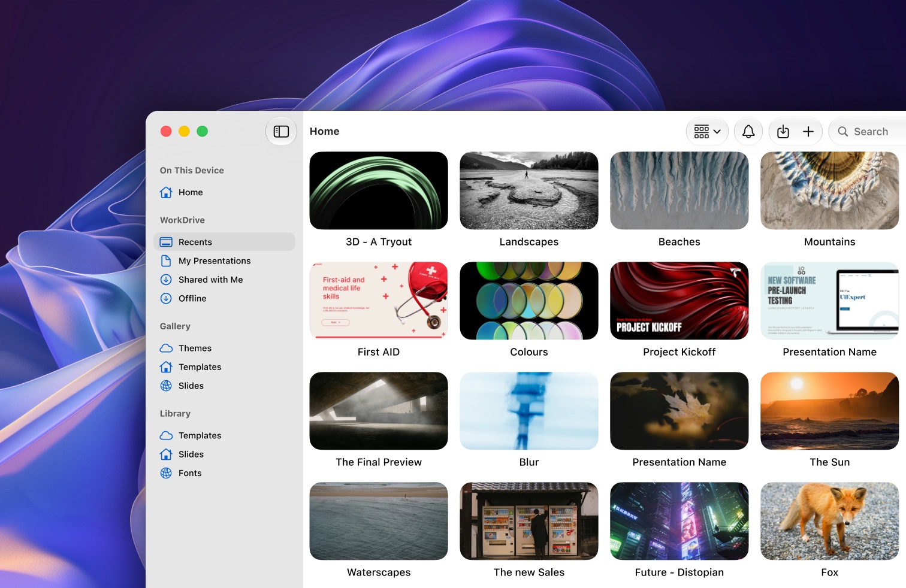Click the globe icon beside Gallery Slides
Screen dimensions: 906x588
[166, 386]
